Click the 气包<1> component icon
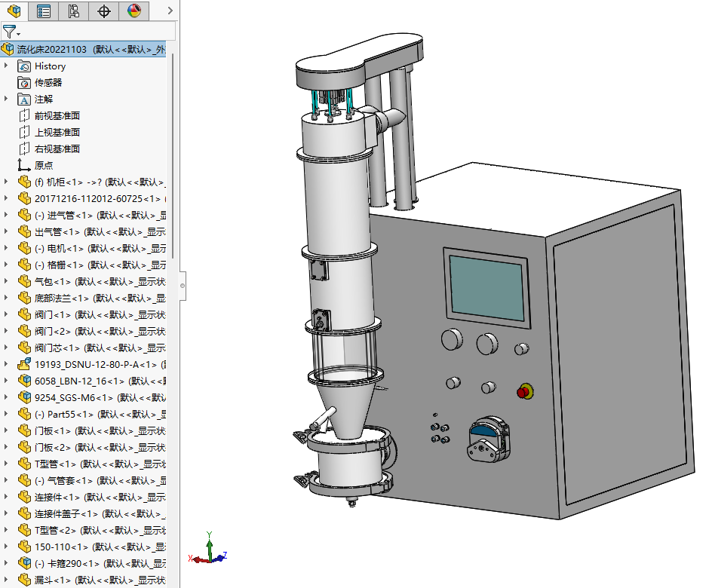The width and height of the screenshot is (712, 588). point(24,281)
